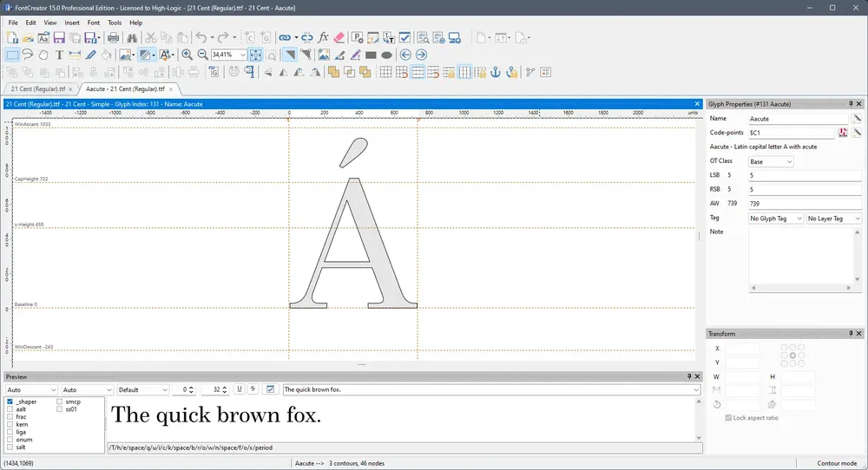This screenshot has width=868, height=470.
Task: Expand the No Glyph Tag dropdown
Action: tap(775, 219)
